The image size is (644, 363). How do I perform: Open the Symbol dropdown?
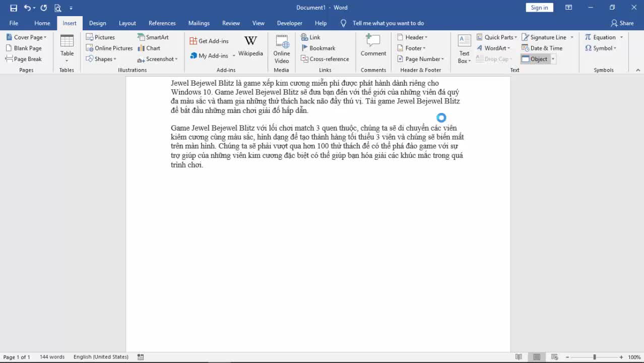point(601,48)
